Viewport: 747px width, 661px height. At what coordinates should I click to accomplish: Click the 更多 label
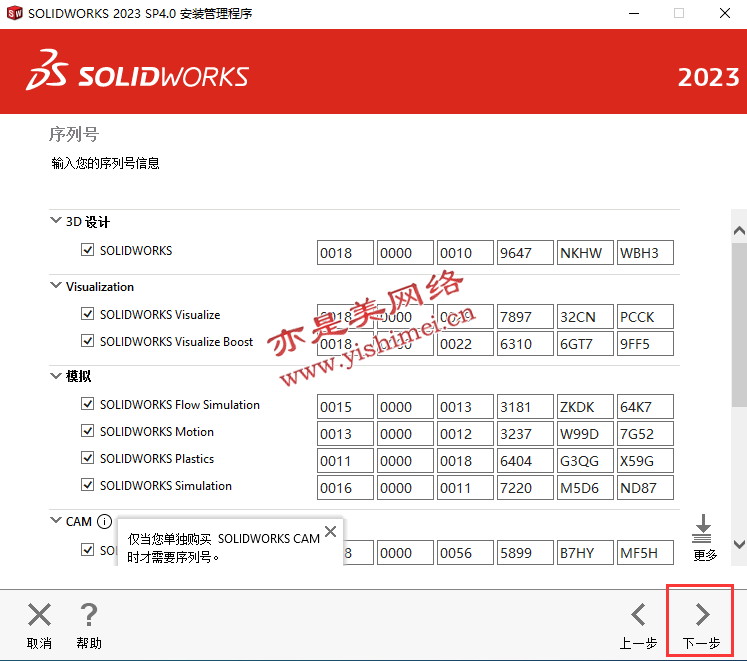point(705,555)
